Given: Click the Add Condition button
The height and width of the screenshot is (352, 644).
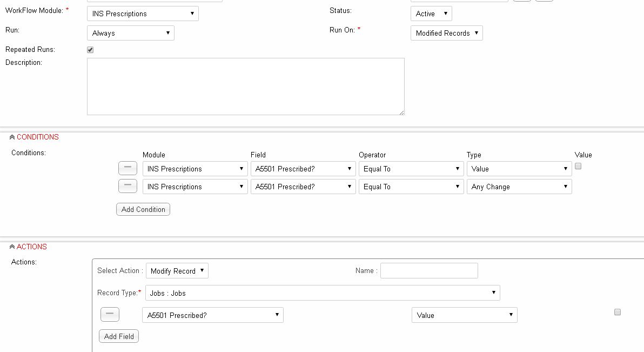Looking at the screenshot, I should pyautogui.click(x=143, y=209).
